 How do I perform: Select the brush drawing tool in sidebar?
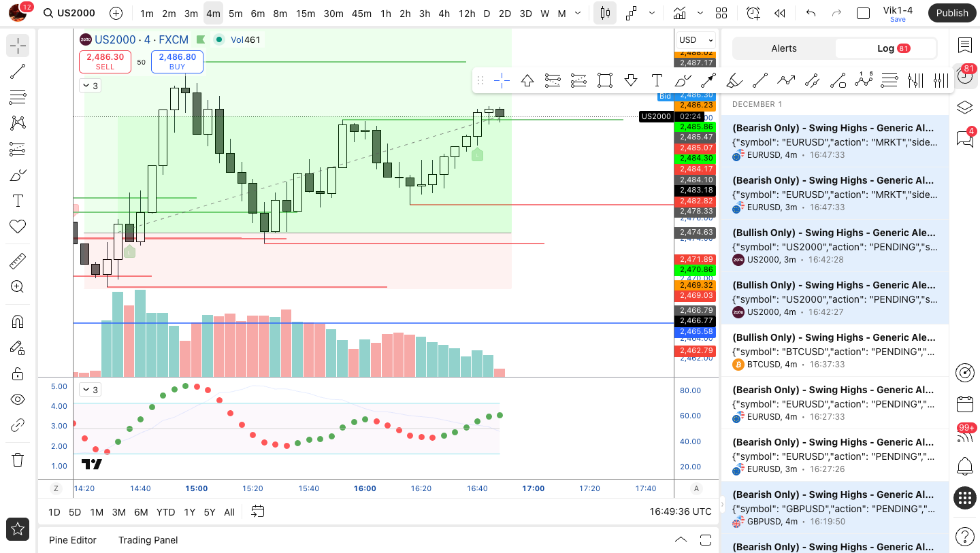(18, 175)
